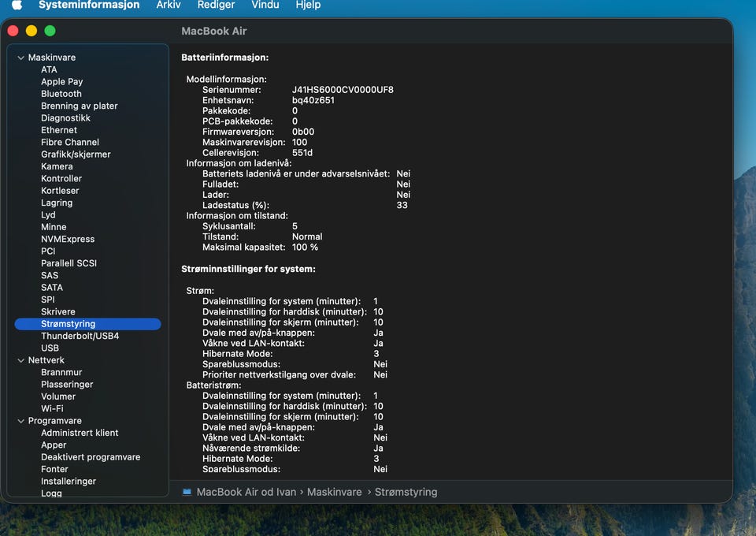Select Bluetooth in the sidebar
This screenshot has width=756, height=536.
click(x=61, y=94)
